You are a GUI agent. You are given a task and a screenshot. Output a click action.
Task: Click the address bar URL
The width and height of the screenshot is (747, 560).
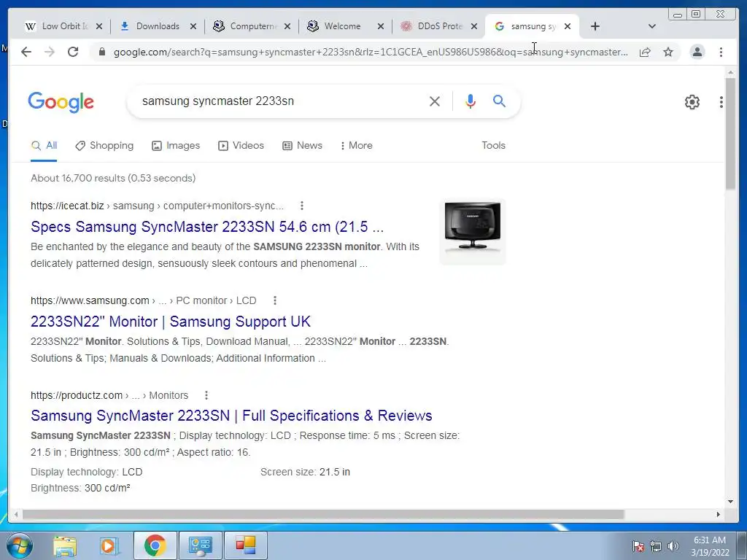pyautogui.click(x=371, y=52)
